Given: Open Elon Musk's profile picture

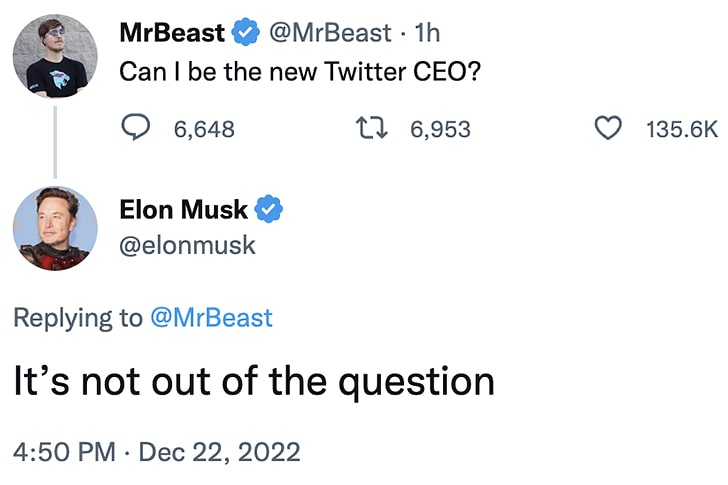Looking at the screenshot, I should [55, 229].
